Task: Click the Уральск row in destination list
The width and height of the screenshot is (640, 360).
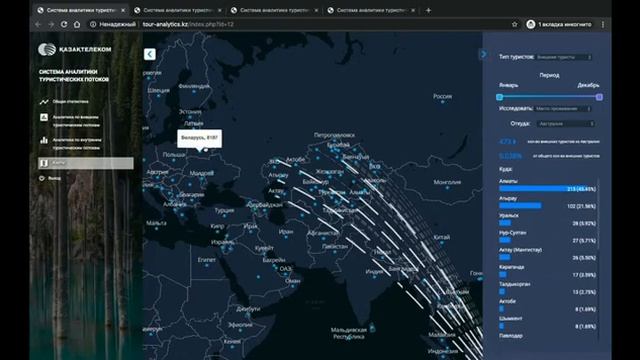Action: tap(547, 220)
